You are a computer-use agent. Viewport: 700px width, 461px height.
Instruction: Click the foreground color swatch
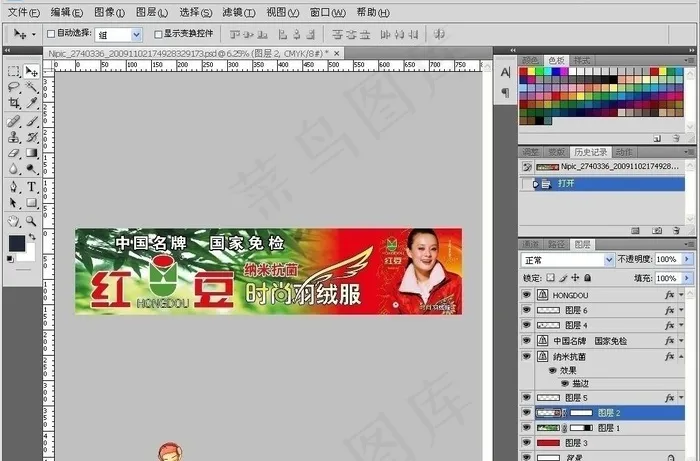point(17,243)
